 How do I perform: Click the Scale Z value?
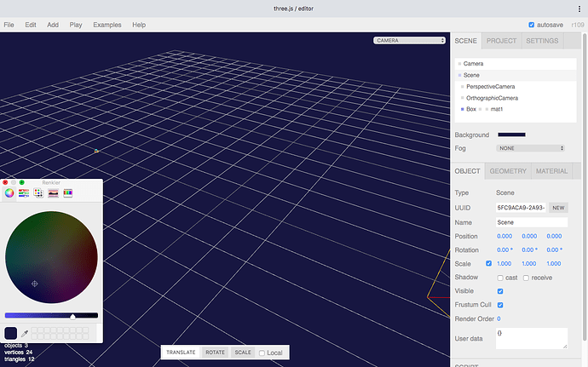pos(554,263)
